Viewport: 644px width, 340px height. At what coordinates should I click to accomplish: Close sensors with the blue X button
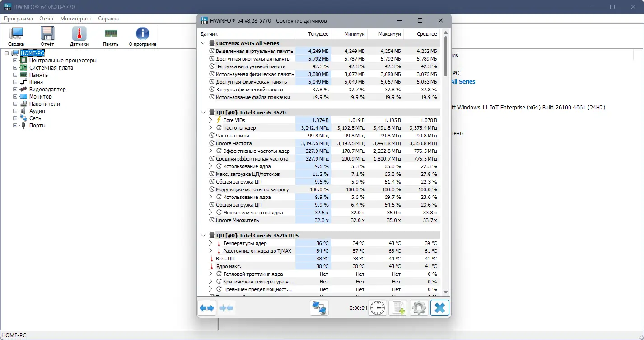point(439,308)
